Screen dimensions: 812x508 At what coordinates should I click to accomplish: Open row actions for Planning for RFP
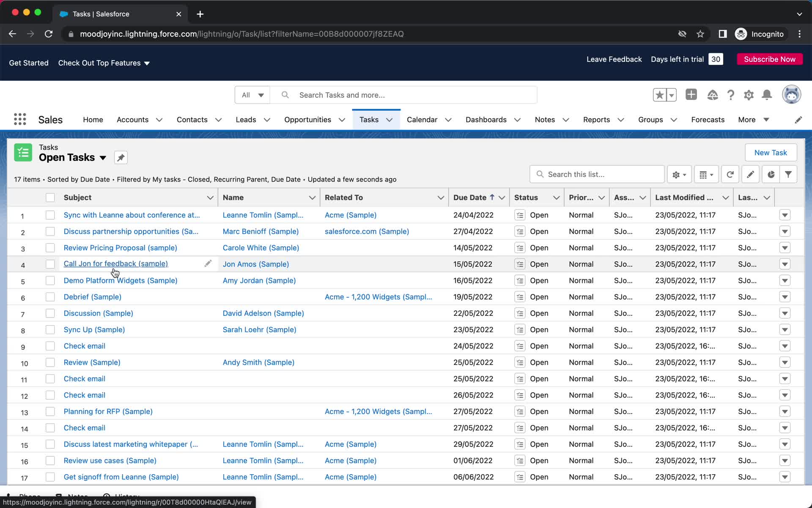click(785, 411)
